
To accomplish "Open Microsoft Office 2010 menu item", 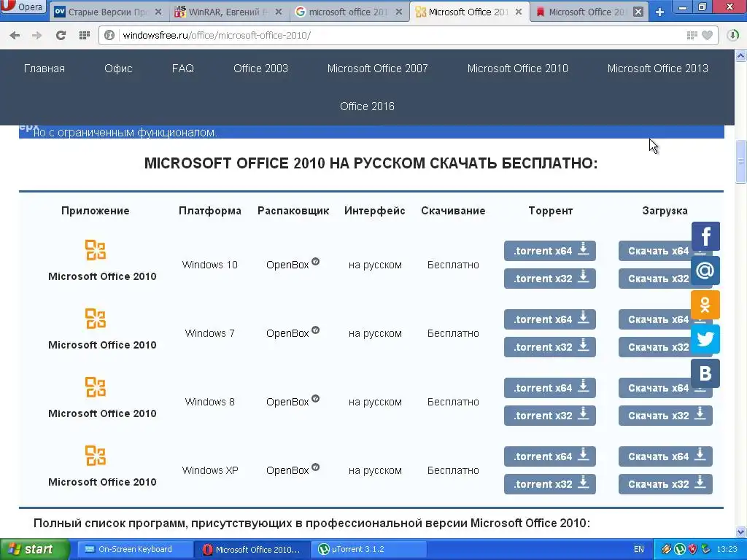I will click(517, 69).
